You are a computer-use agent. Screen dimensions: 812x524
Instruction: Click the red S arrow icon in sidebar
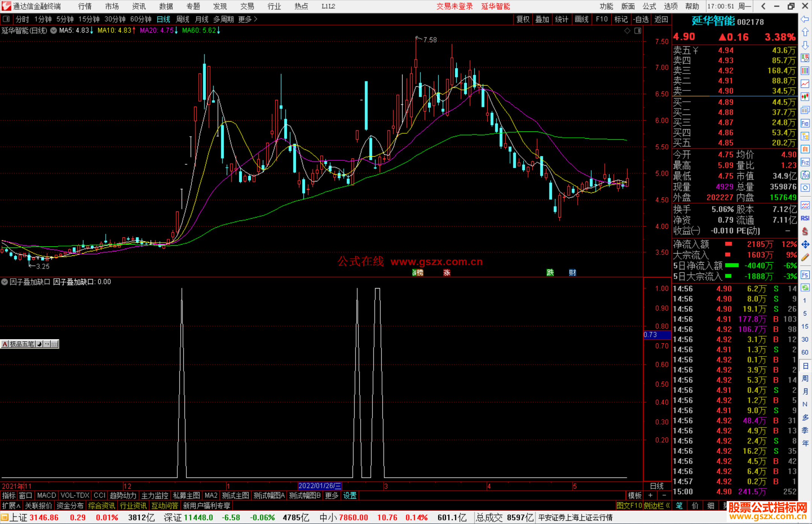pyautogui.click(x=805, y=231)
